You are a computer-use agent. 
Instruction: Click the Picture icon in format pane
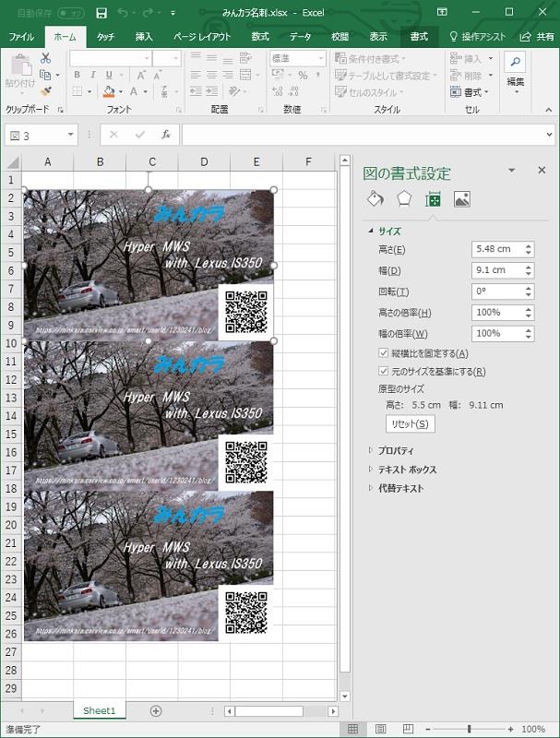tap(461, 199)
